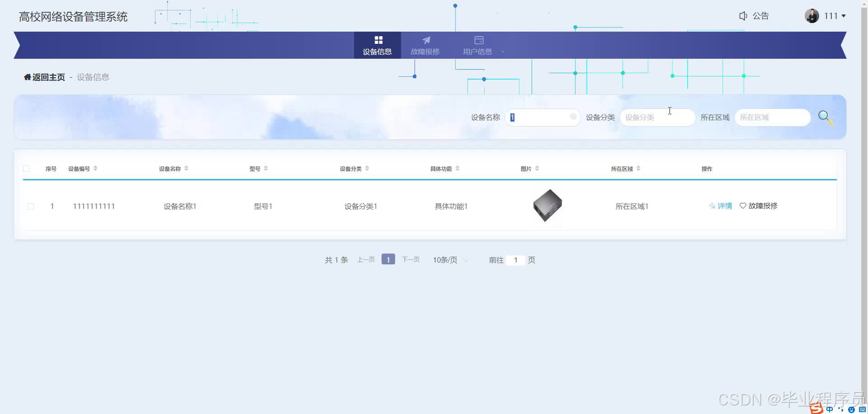Sort by 所在区域 column arrows
Viewport: 868px width, 414px height.
pos(638,169)
